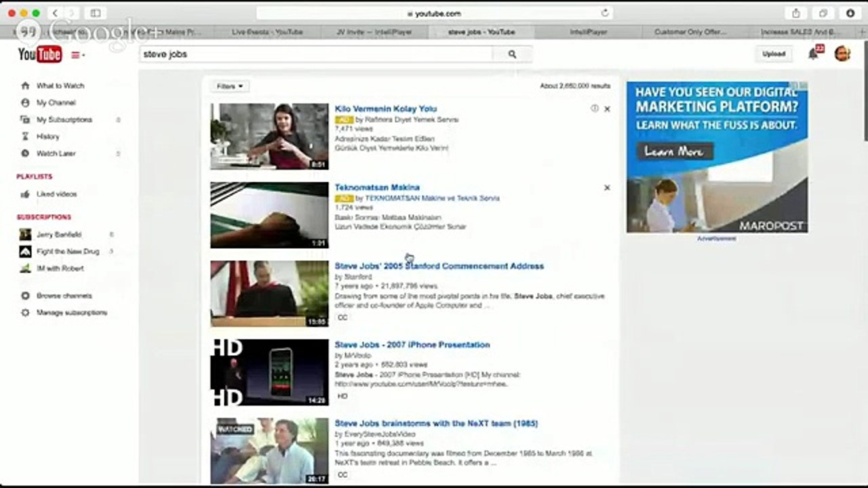Reload the page using the address bar icon
The width and height of the screenshot is (868, 488).
(x=605, y=13)
